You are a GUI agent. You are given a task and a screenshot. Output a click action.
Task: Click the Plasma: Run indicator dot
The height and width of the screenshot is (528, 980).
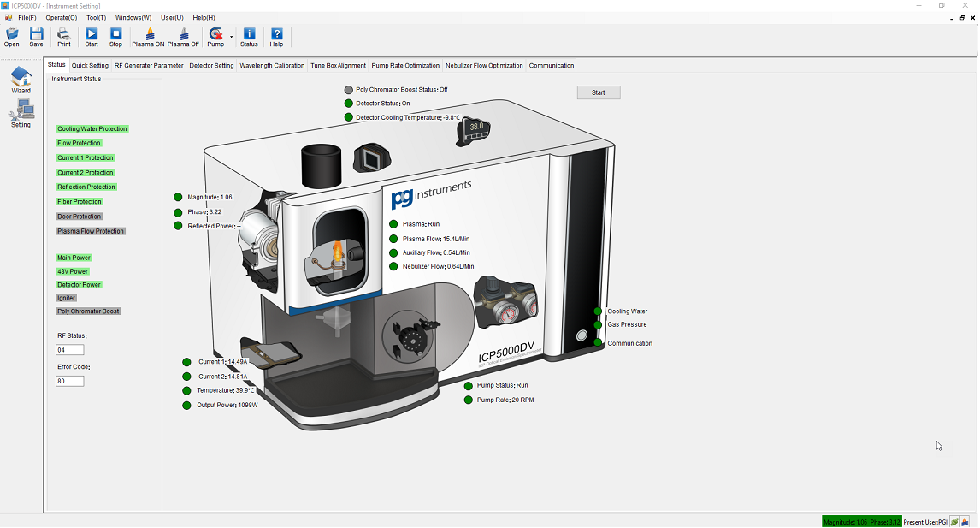click(393, 224)
